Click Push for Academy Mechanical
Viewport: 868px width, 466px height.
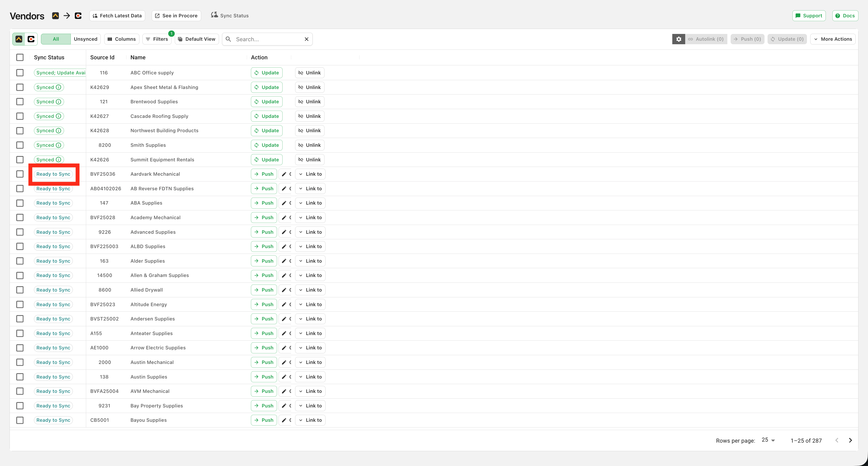coord(264,217)
